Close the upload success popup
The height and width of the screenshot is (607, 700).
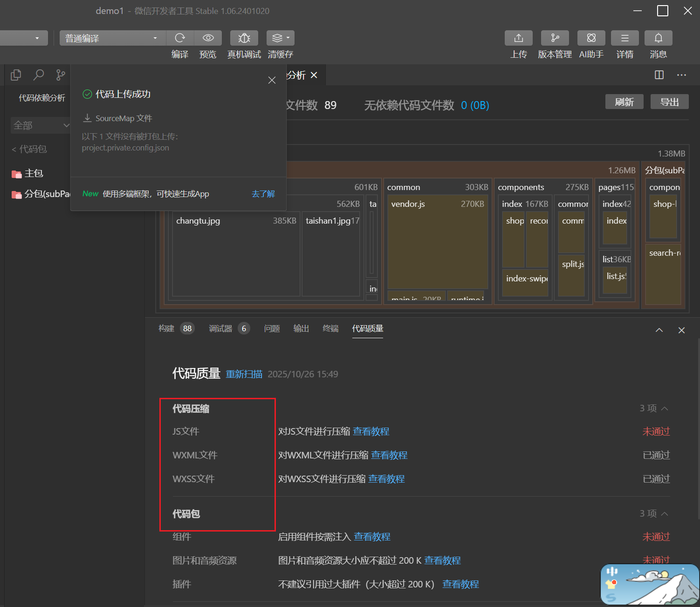(x=272, y=80)
